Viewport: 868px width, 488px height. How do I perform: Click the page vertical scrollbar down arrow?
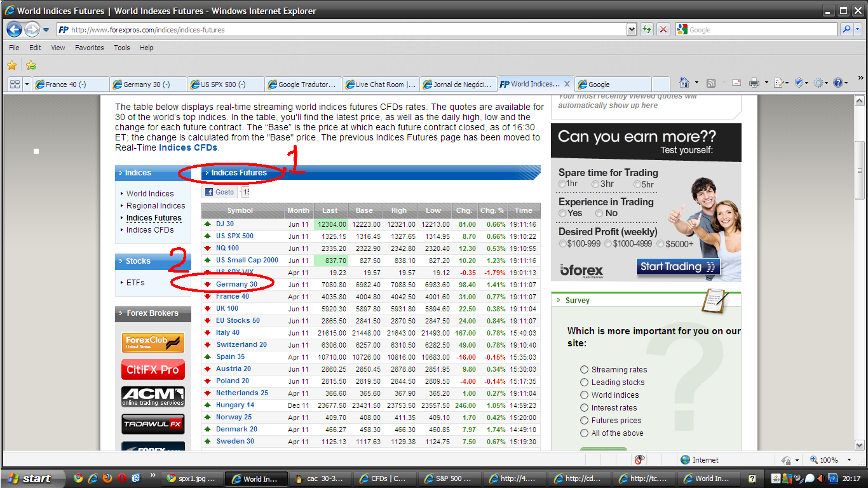pyautogui.click(x=859, y=445)
